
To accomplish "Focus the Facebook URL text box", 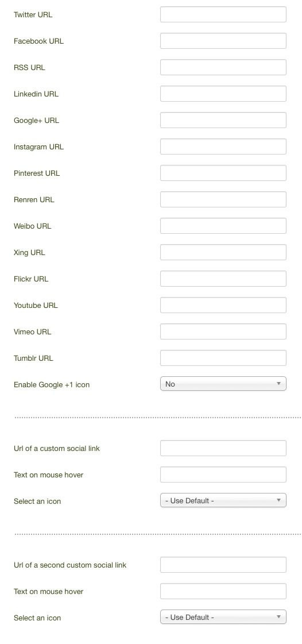I will click(223, 41).
